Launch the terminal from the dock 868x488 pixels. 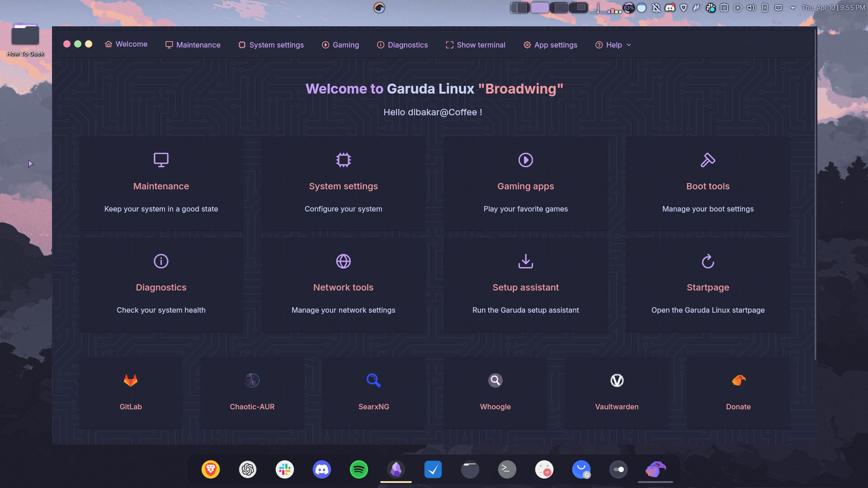pos(507,469)
